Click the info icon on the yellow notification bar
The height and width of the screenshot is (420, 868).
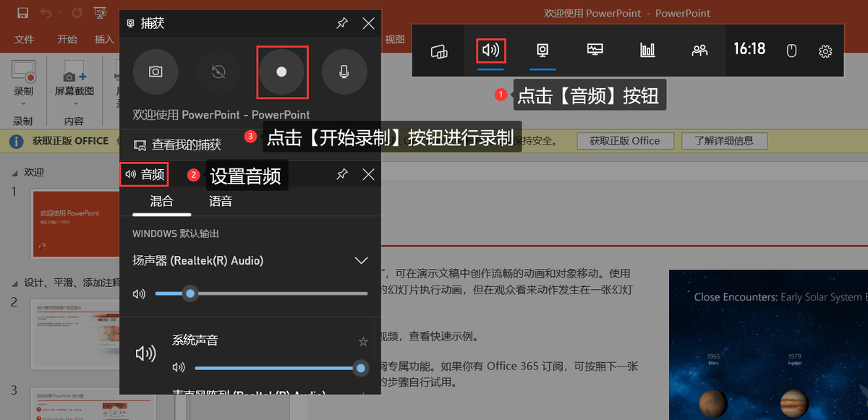17,141
